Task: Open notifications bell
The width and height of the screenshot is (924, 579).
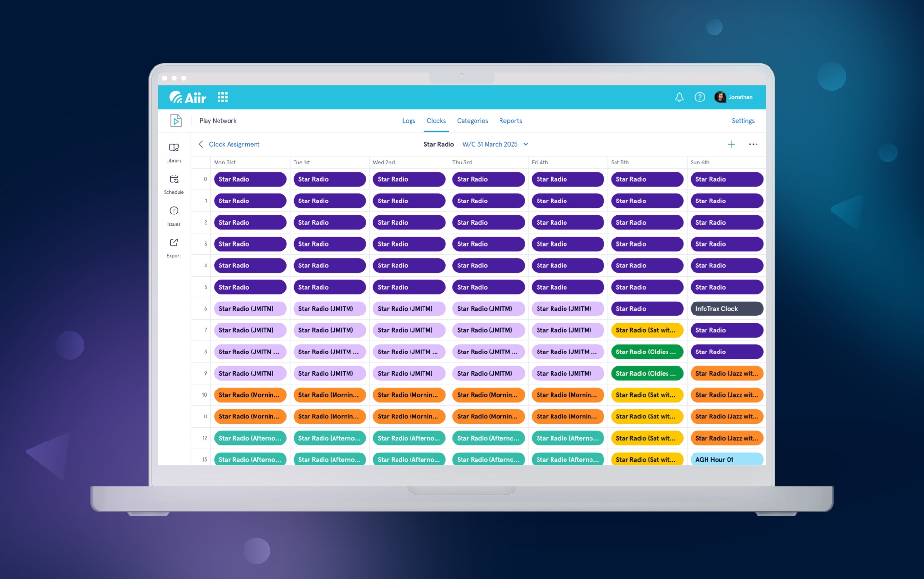Action: [x=679, y=97]
